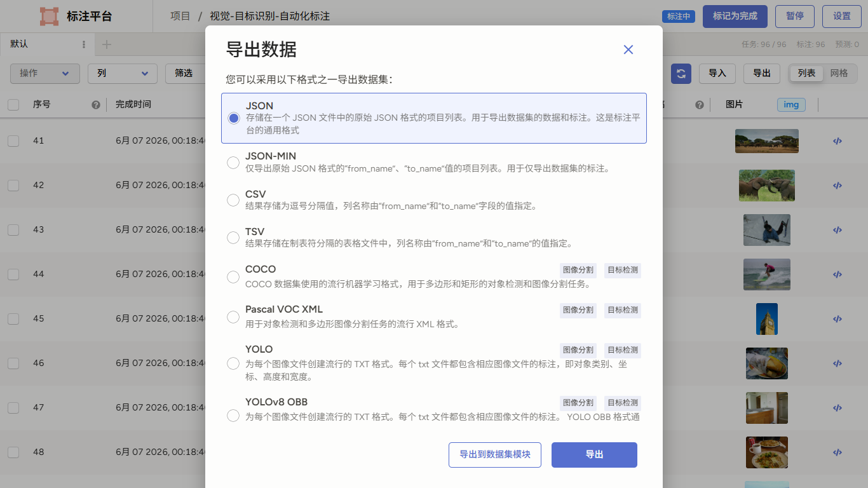Open the 筛选 dropdown
868x488 pixels.
pyautogui.click(x=186, y=74)
